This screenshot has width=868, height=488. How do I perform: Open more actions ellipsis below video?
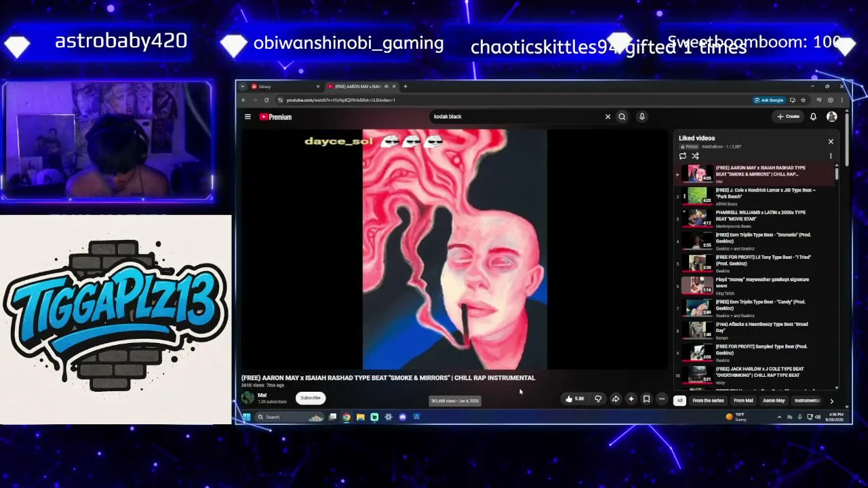click(x=662, y=399)
